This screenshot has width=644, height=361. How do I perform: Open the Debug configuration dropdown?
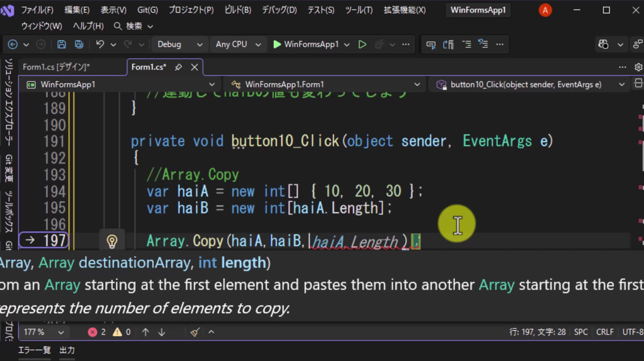point(180,44)
